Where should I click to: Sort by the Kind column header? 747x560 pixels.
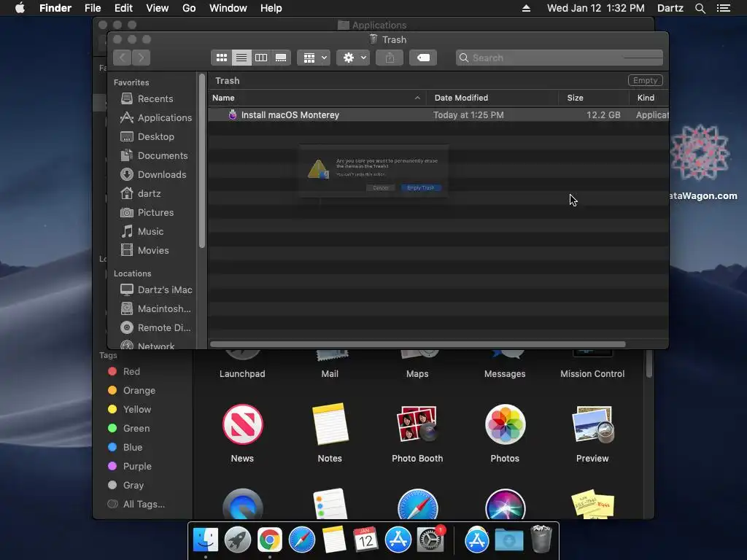pyautogui.click(x=649, y=98)
